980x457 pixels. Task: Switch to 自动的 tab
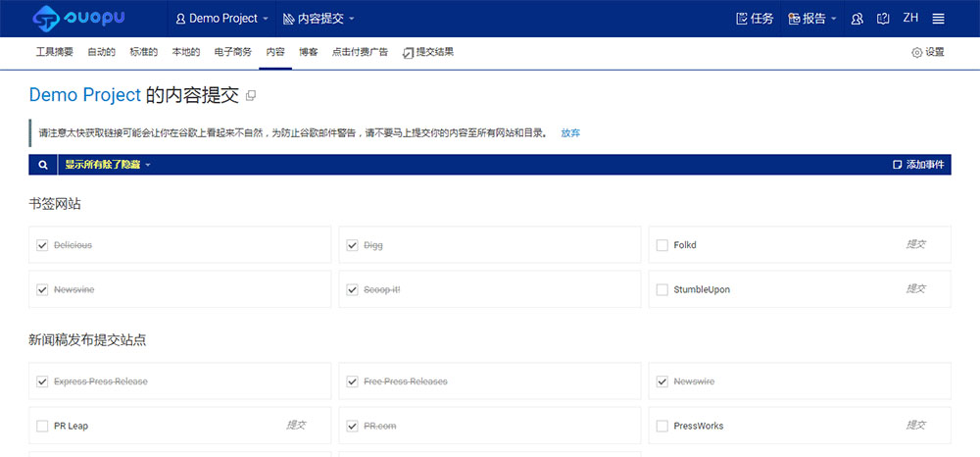[x=101, y=53]
